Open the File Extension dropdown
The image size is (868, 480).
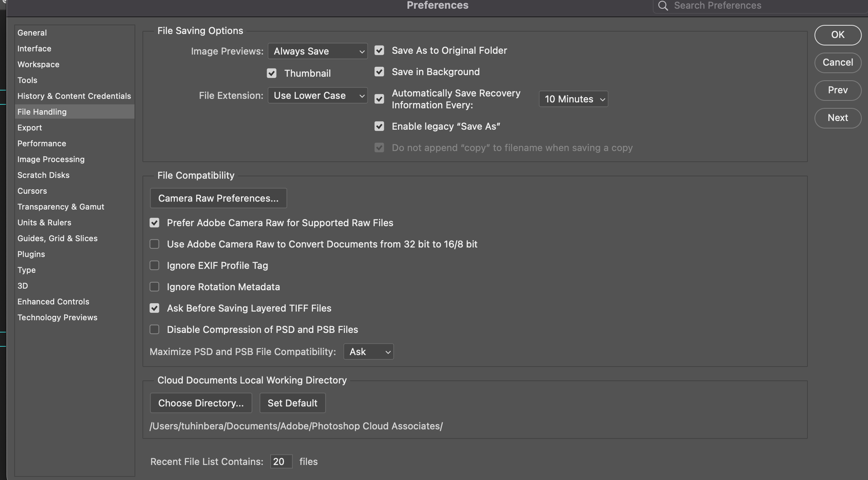(x=317, y=95)
